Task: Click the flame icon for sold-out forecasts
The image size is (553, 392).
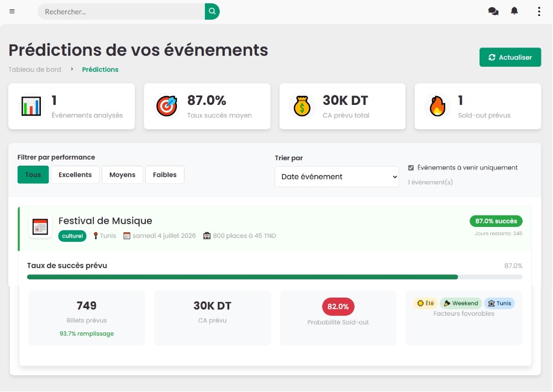Action: point(438,106)
